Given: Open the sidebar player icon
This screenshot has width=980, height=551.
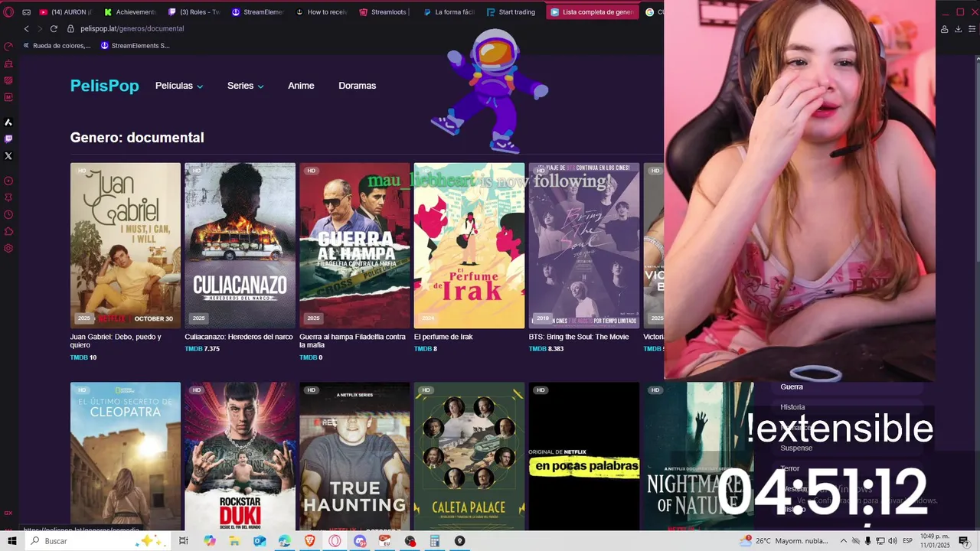Looking at the screenshot, I should 8,181.
